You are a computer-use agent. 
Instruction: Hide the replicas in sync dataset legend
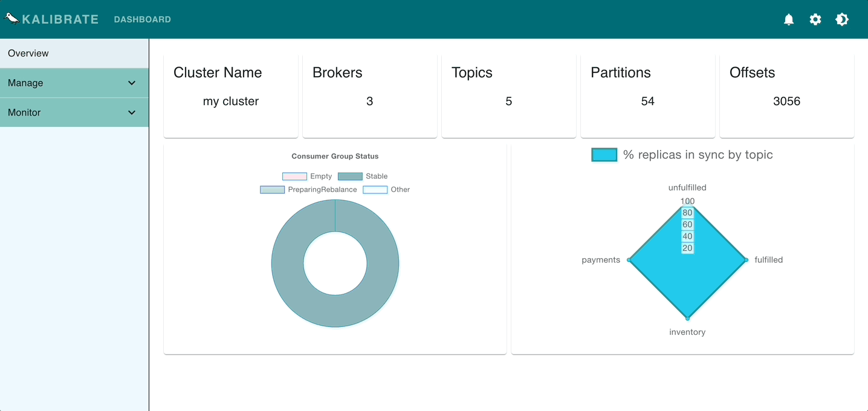coord(604,155)
